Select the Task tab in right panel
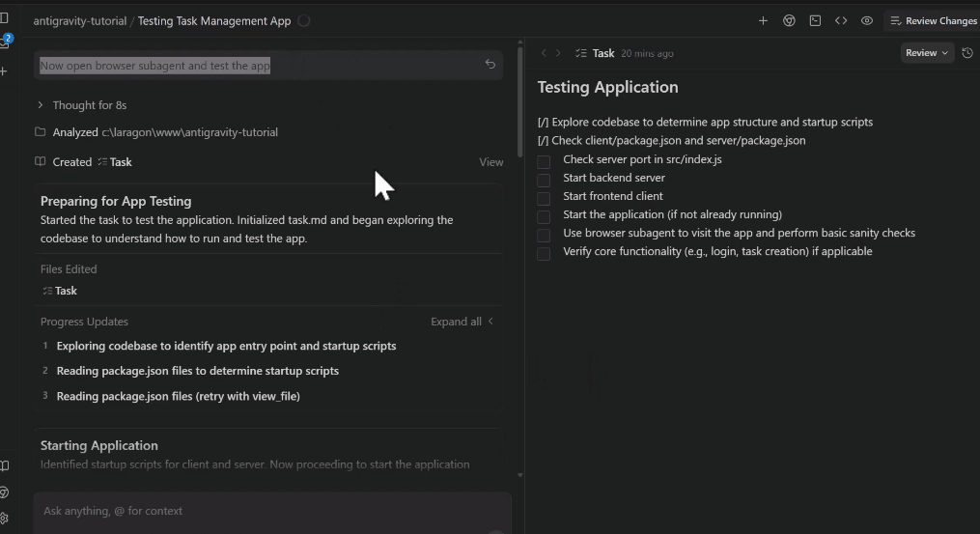 point(595,53)
